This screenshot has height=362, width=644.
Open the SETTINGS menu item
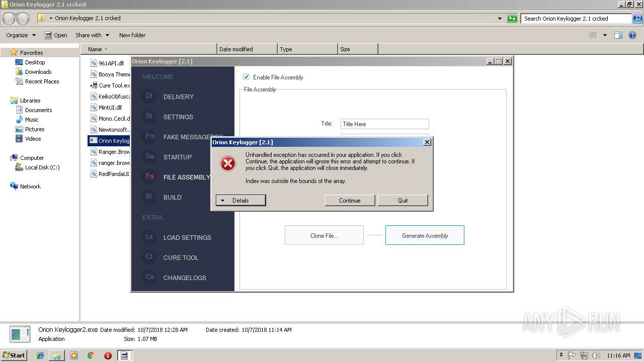pyautogui.click(x=178, y=117)
